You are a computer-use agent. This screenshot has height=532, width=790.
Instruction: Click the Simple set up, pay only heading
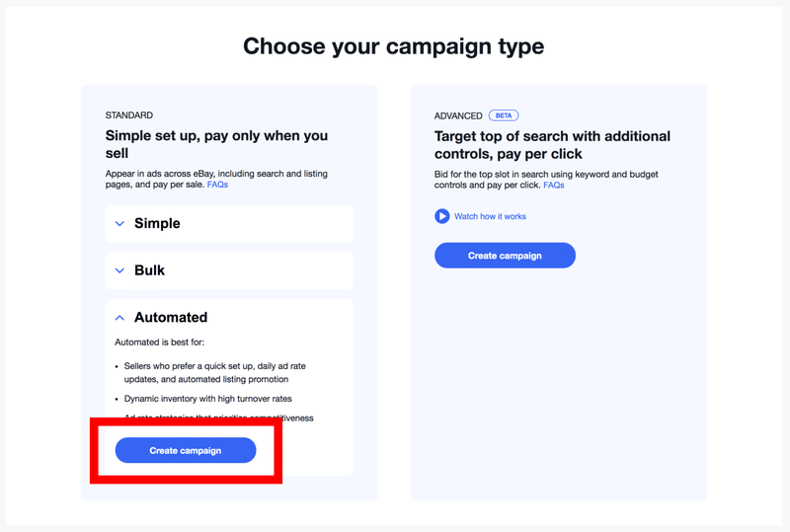216,144
